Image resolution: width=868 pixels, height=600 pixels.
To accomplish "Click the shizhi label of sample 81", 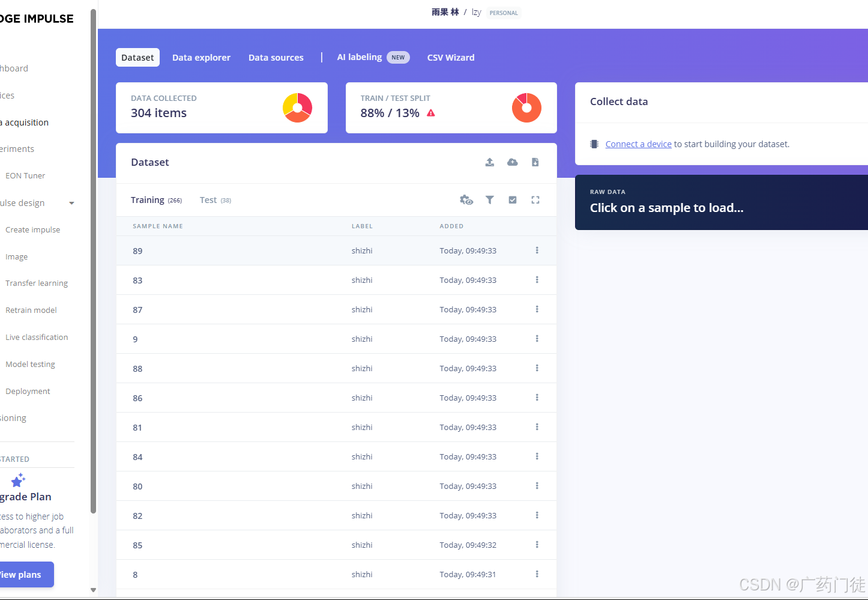I will [362, 427].
